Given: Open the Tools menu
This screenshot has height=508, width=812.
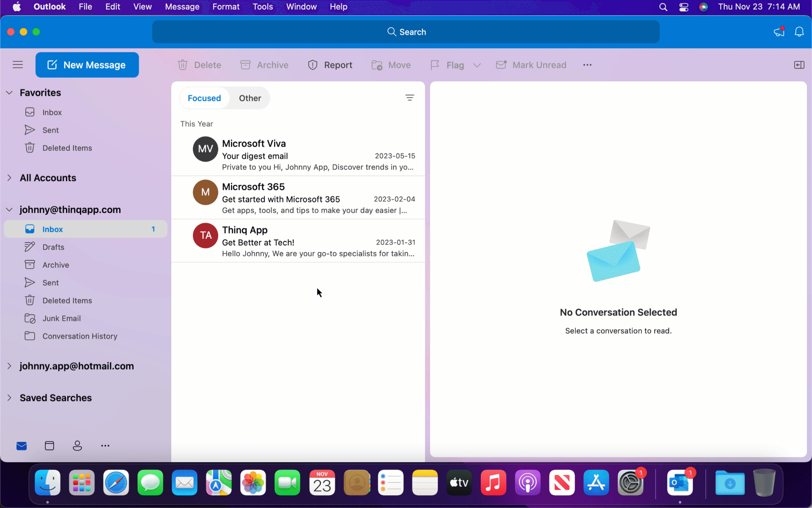Looking at the screenshot, I should (x=263, y=7).
